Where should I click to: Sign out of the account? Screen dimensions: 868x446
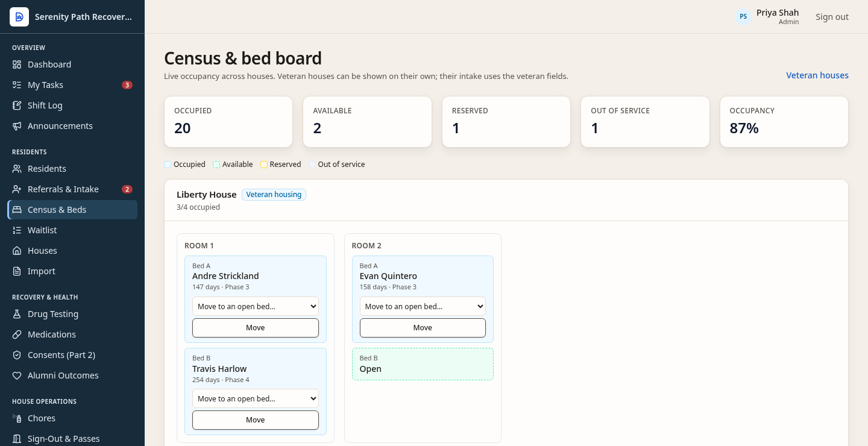pos(832,17)
